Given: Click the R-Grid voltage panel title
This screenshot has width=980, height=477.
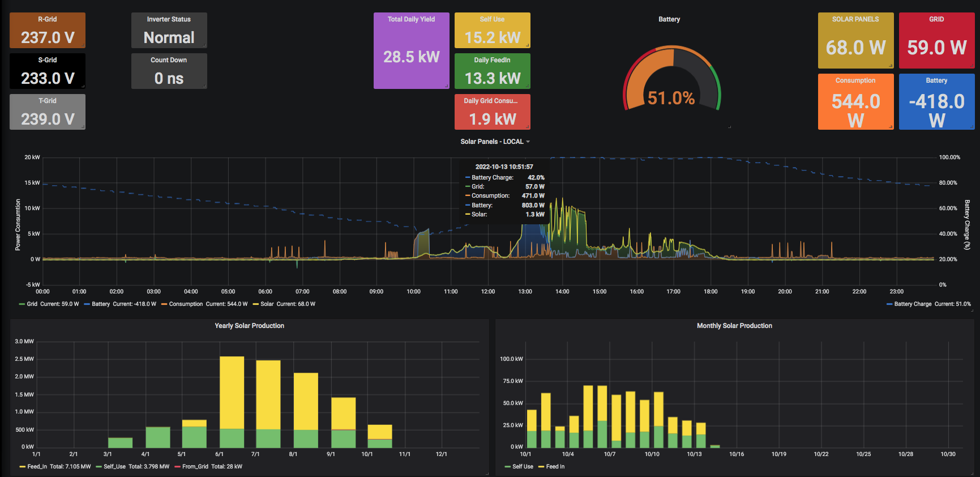Looking at the screenshot, I should (48, 19).
